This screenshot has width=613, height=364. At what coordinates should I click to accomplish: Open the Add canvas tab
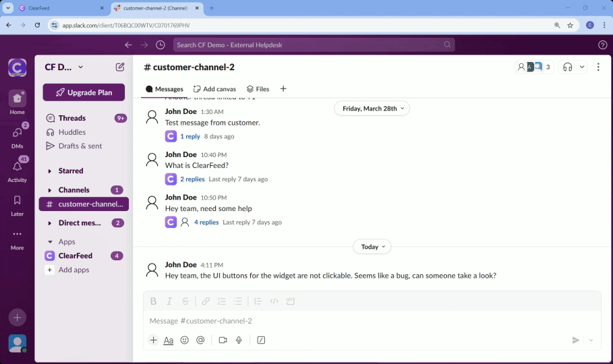(214, 89)
